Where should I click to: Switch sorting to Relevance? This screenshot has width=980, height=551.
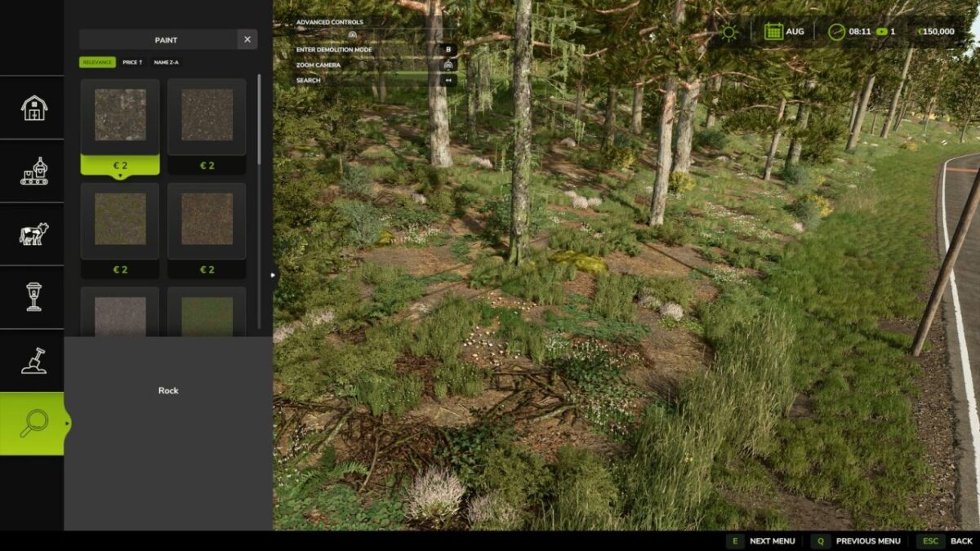pos(99,60)
